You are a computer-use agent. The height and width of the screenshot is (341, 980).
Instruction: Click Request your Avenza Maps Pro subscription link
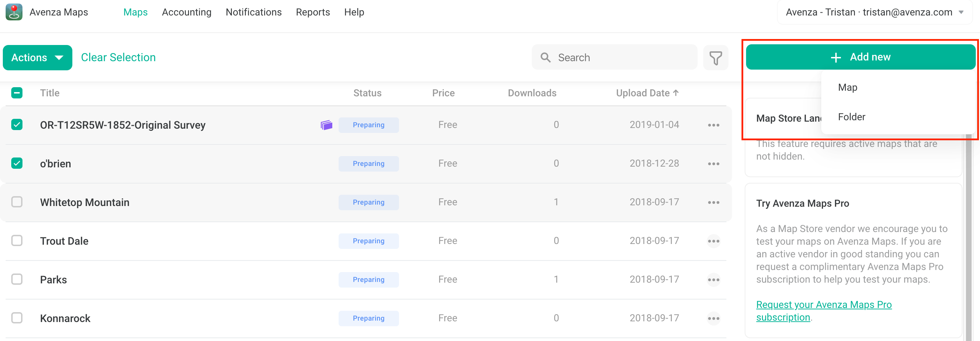tap(824, 311)
